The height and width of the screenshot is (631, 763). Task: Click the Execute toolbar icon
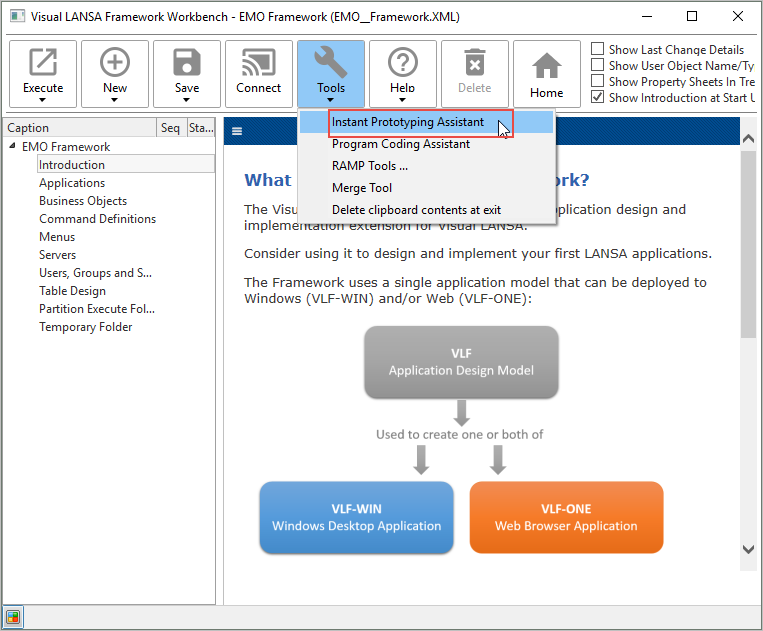(x=43, y=62)
